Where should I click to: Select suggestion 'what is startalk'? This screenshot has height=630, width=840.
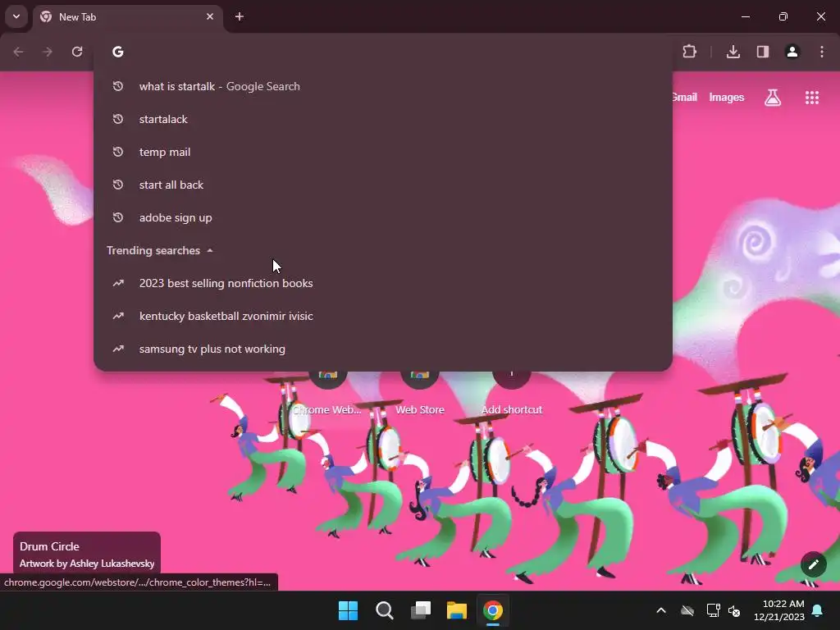383,86
